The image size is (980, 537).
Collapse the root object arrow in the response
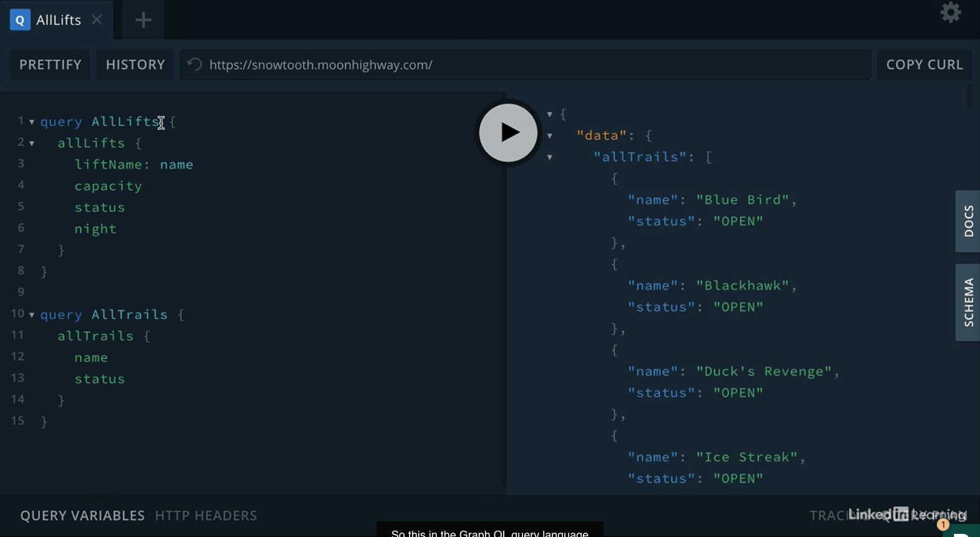point(550,115)
